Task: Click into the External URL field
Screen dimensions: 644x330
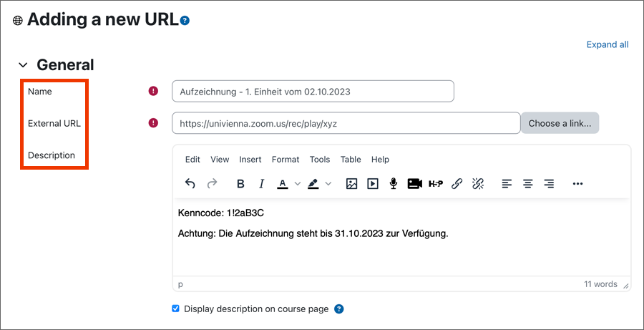Action: 346,123
